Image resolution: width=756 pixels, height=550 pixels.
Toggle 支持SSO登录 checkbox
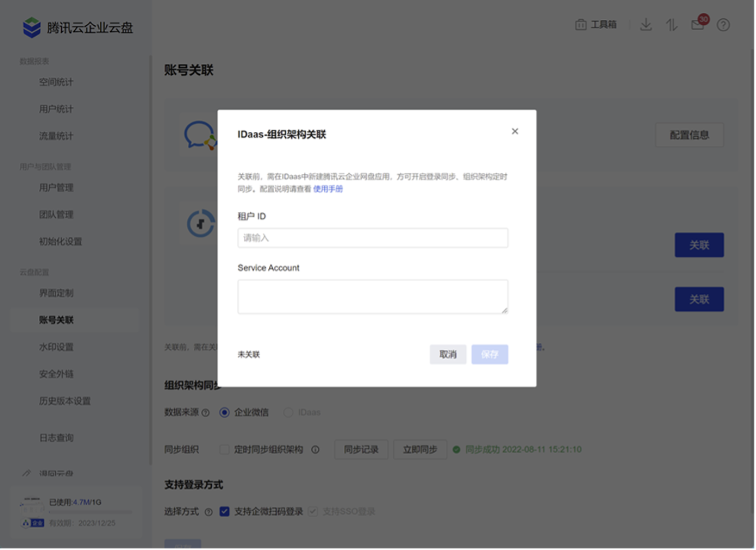coord(313,512)
